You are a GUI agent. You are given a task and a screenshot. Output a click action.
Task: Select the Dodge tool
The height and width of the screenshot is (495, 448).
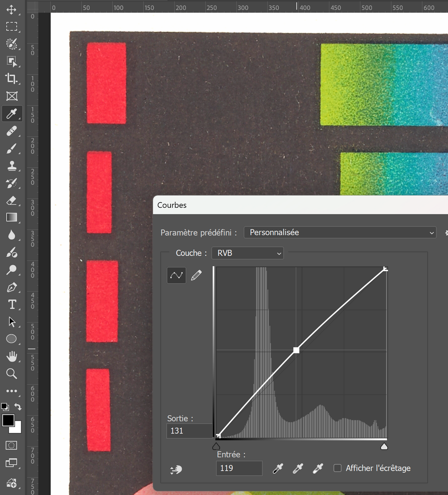tap(12, 269)
